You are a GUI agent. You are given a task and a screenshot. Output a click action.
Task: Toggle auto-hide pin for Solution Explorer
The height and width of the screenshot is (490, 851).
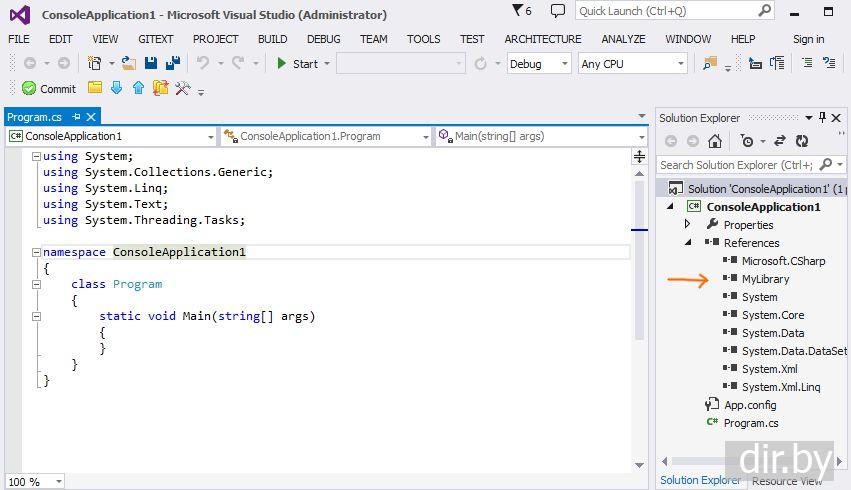pos(823,118)
